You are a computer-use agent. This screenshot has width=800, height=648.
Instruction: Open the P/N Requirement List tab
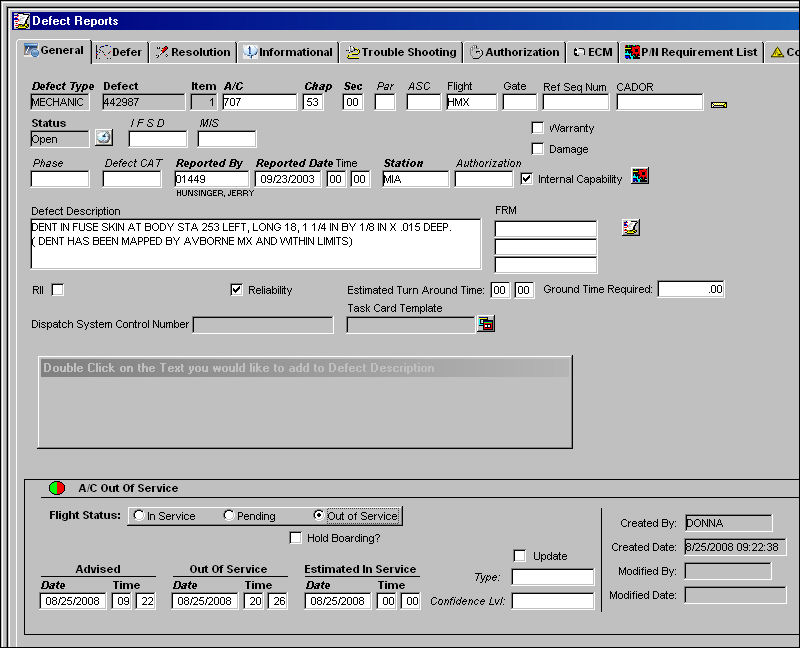[691, 52]
